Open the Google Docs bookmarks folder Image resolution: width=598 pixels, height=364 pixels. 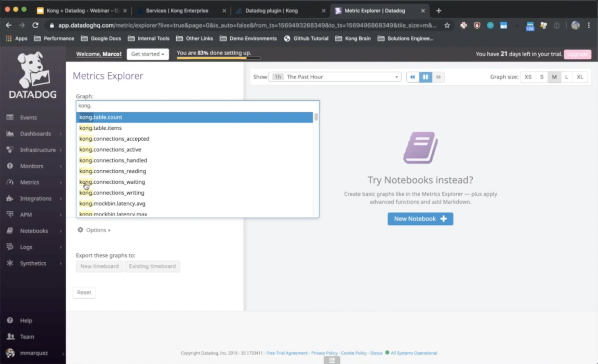[101, 38]
